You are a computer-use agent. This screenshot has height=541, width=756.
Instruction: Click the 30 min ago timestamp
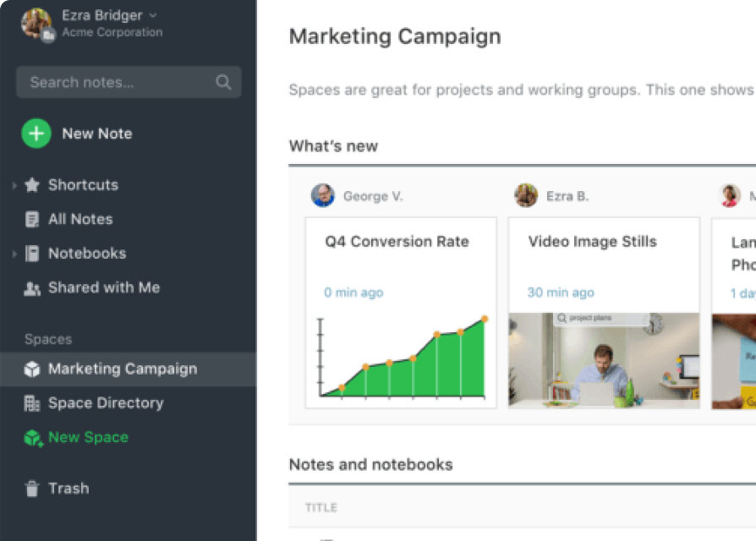coord(561,292)
